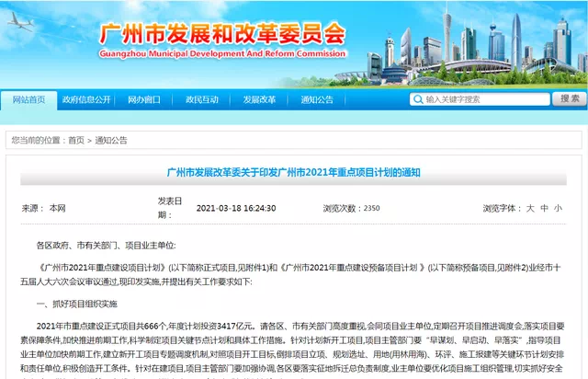Click the heading 一、抓好项目组织实施
Screen dimensions: 588x379
point(77,304)
